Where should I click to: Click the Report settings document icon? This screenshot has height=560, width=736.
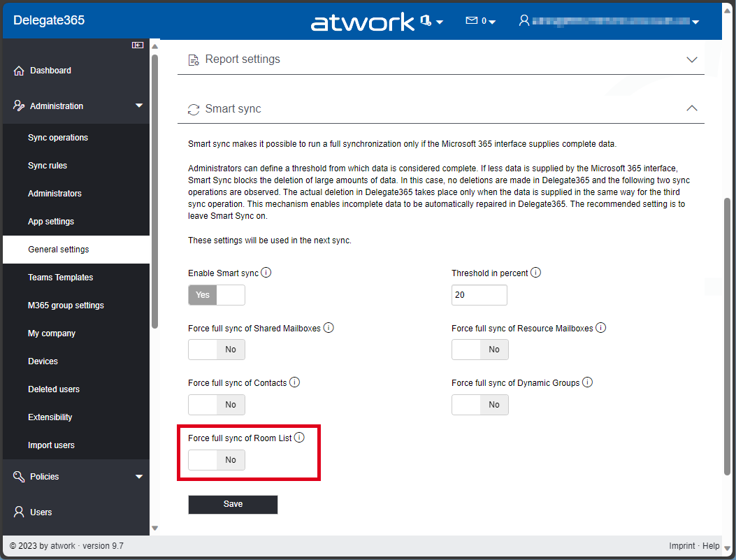point(194,60)
